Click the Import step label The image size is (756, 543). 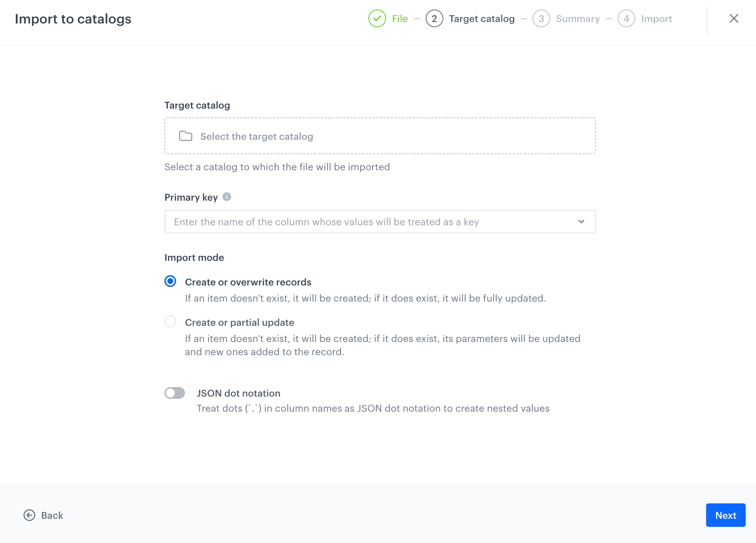pos(656,19)
